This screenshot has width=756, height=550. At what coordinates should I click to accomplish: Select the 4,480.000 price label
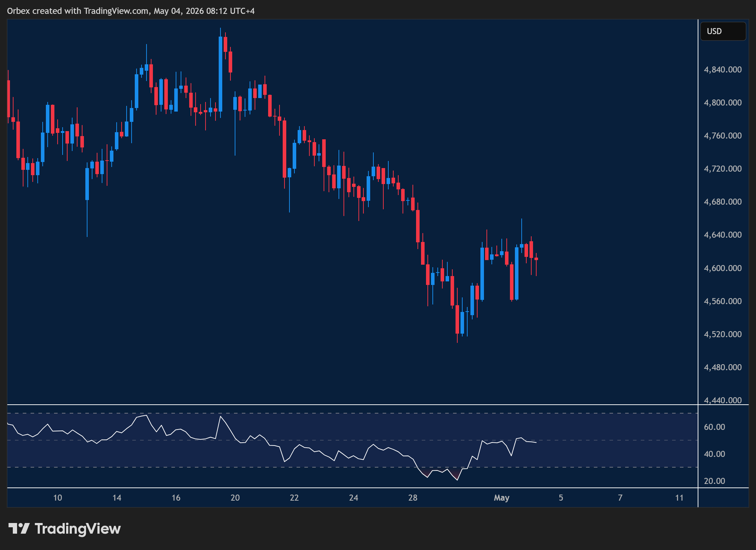(x=723, y=367)
